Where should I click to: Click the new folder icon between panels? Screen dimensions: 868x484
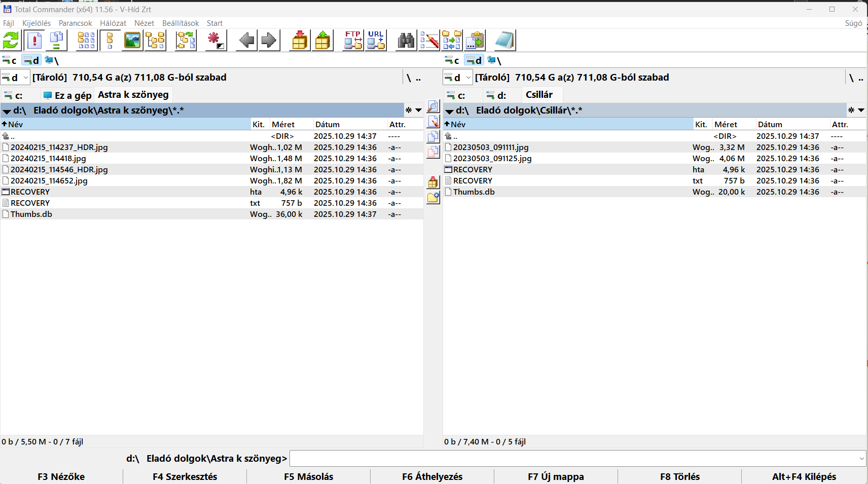pos(433,198)
